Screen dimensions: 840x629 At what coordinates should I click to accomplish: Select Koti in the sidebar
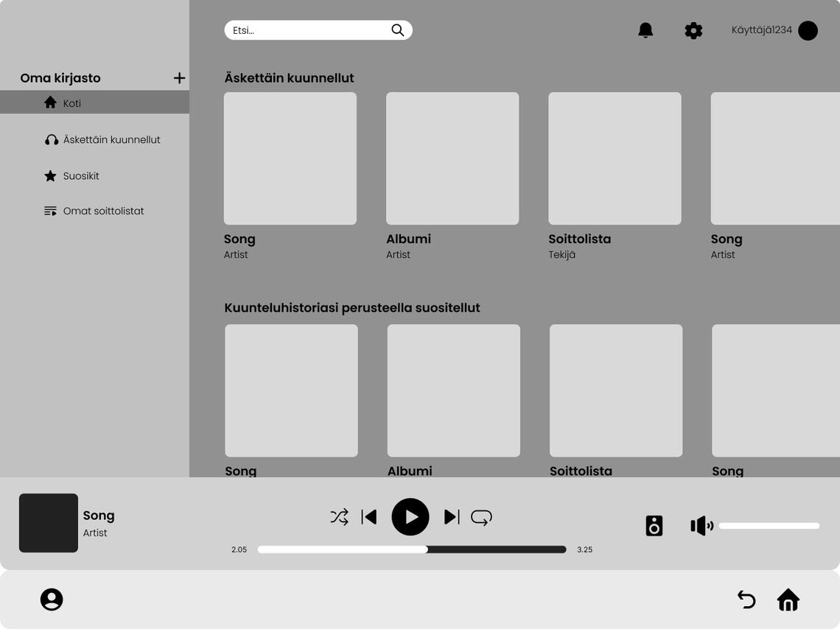(x=94, y=102)
